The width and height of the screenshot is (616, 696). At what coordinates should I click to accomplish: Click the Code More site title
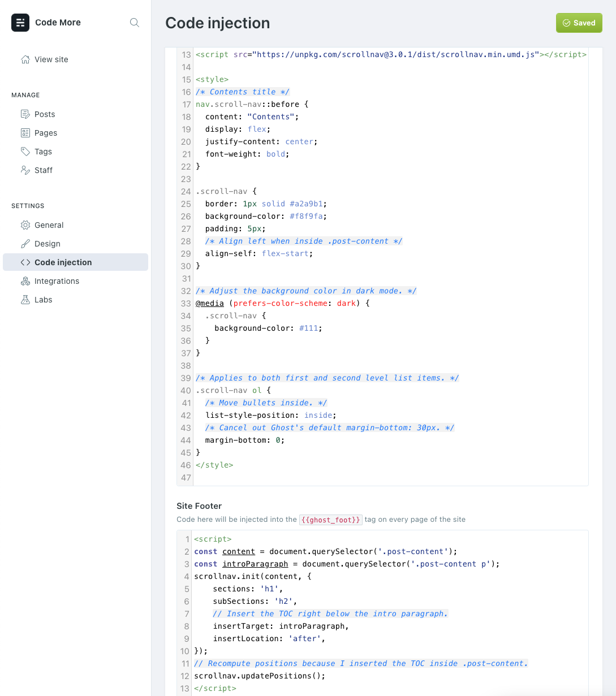pyautogui.click(x=58, y=23)
